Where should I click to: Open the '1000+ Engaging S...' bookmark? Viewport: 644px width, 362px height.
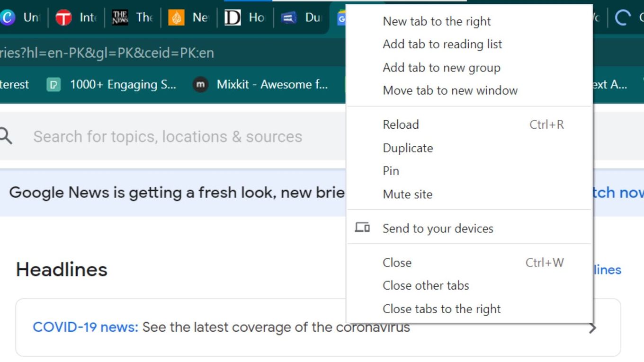pyautogui.click(x=112, y=85)
